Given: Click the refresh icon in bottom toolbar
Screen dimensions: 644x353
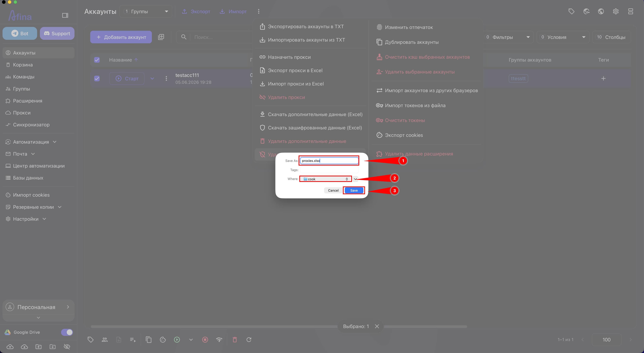Looking at the screenshot, I should pyautogui.click(x=249, y=339).
